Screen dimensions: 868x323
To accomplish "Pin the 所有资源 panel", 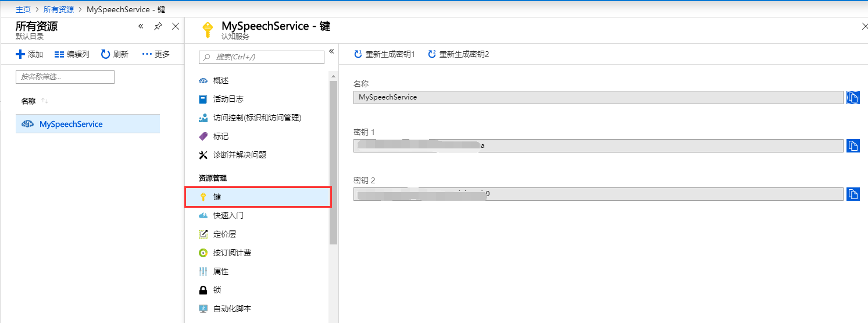I will [158, 26].
